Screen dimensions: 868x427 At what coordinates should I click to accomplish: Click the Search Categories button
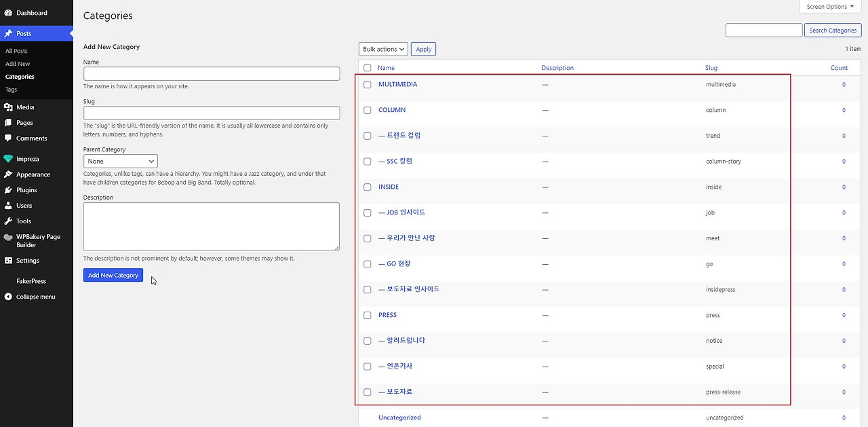pos(833,31)
